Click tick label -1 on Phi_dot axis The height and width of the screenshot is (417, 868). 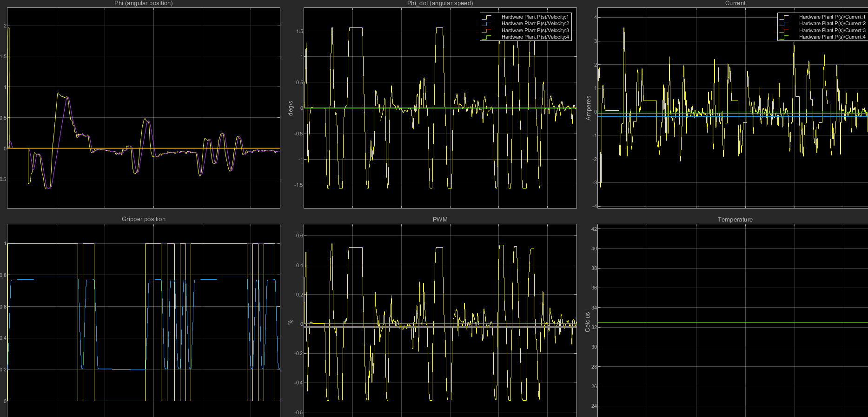(x=300, y=159)
